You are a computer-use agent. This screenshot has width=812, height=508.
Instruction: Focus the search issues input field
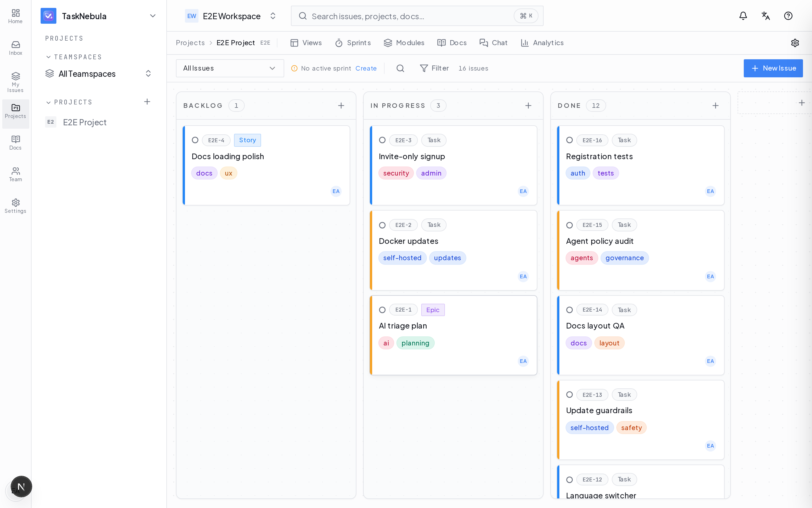tap(417, 16)
